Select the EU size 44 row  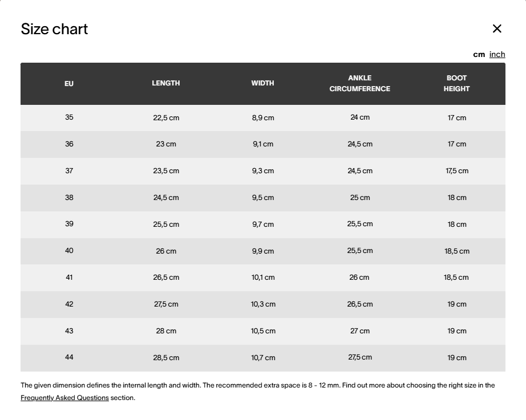[69, 357]
